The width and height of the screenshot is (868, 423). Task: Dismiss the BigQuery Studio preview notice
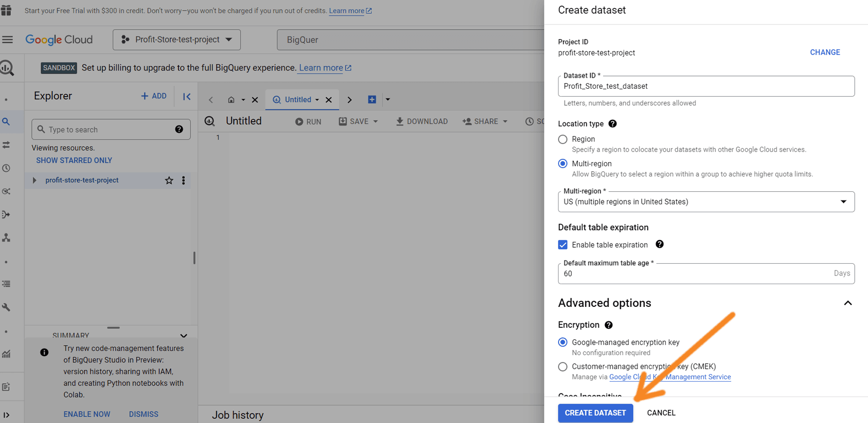(x=143, y=414)
